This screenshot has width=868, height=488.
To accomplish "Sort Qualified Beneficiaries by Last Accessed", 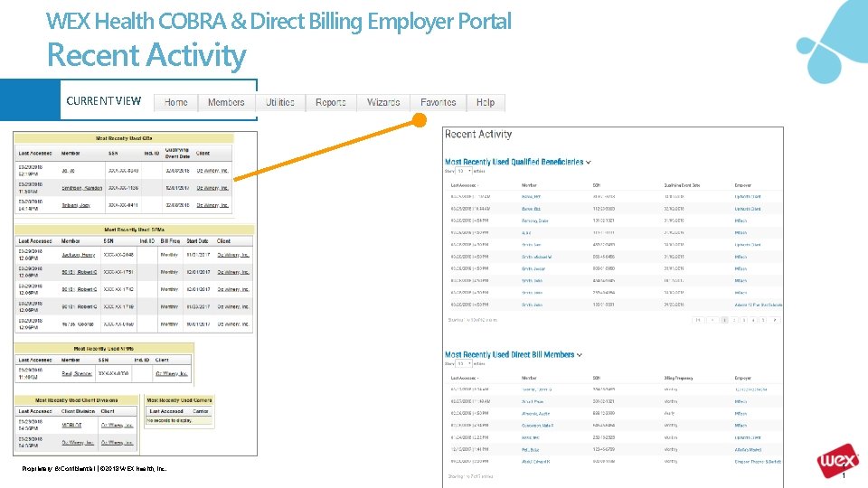I will pyautogui.click(x=465, y=185).
